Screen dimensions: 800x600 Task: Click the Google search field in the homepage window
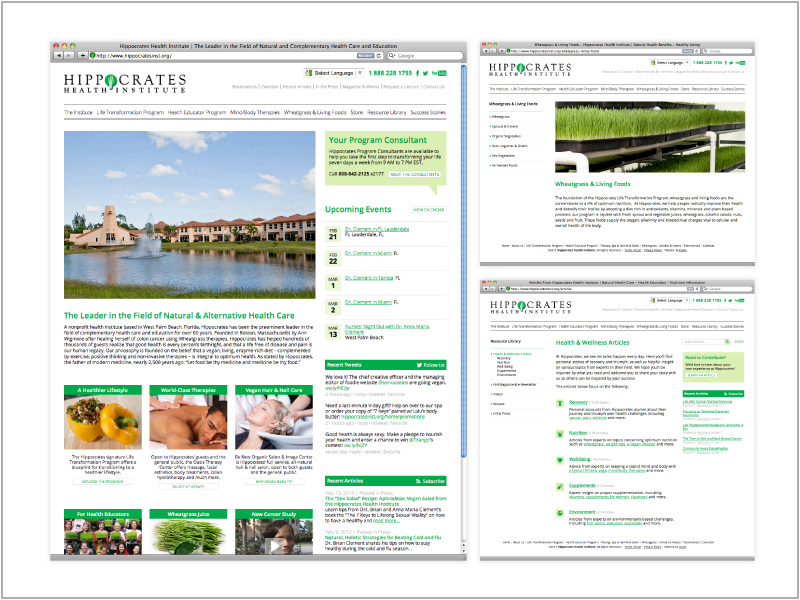click(424, 55)
